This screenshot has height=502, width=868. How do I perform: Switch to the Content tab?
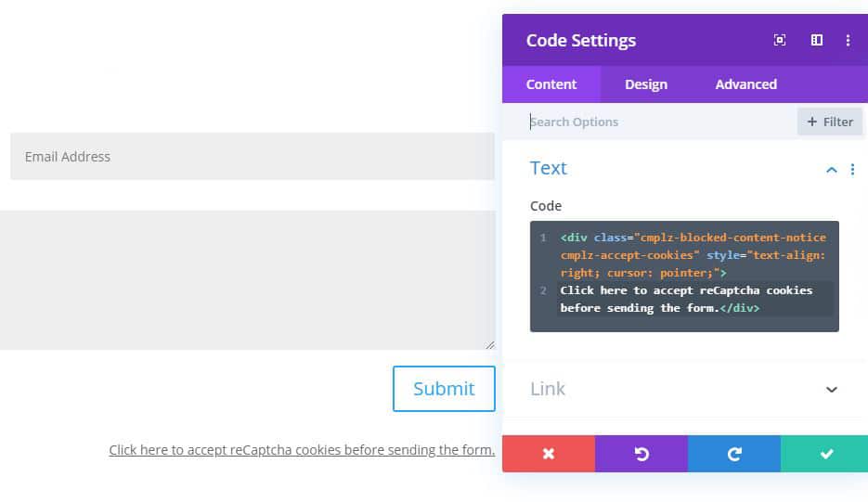tap(551, 84)
